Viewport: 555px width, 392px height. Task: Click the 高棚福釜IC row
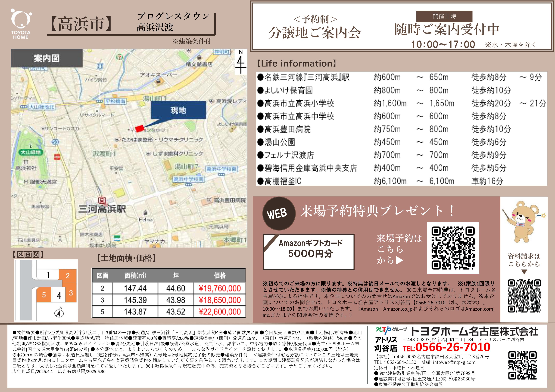click(x=402, y=181)
